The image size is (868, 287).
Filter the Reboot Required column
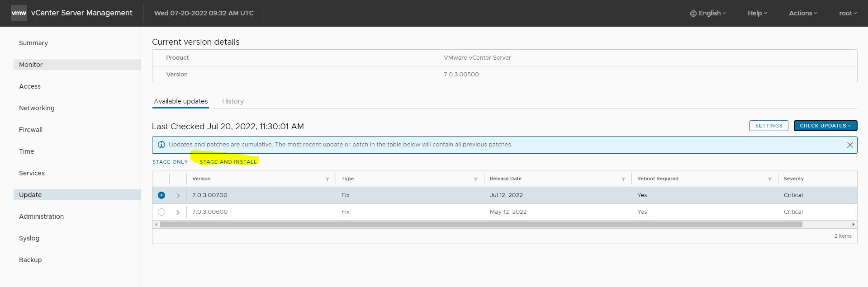click(770, 179)
